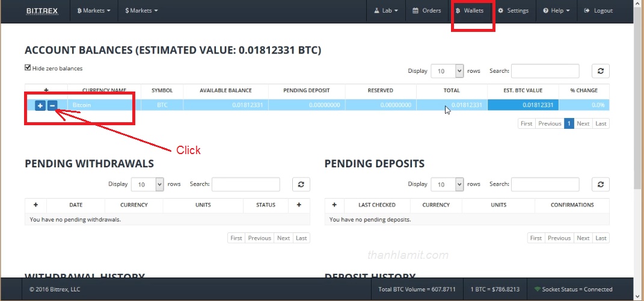
Task: Sort Pending Deposits by Confirmations column
Action: tap(572, 205)
